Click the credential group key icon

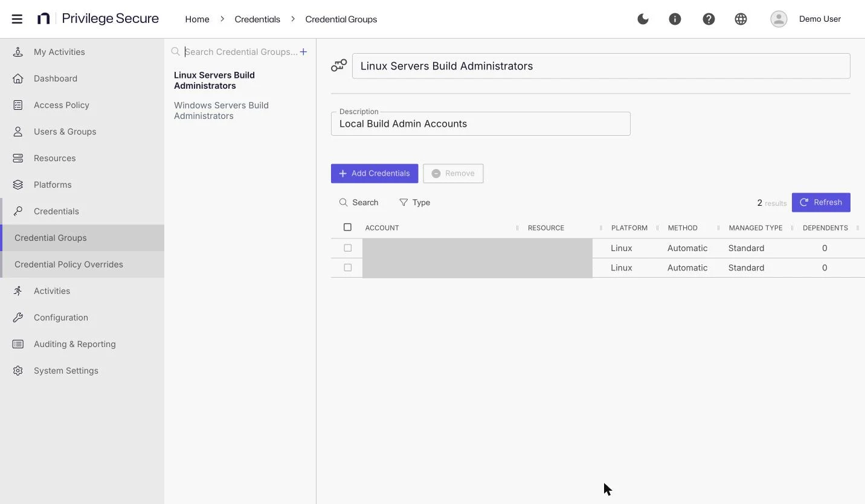[x=339, y=65]
